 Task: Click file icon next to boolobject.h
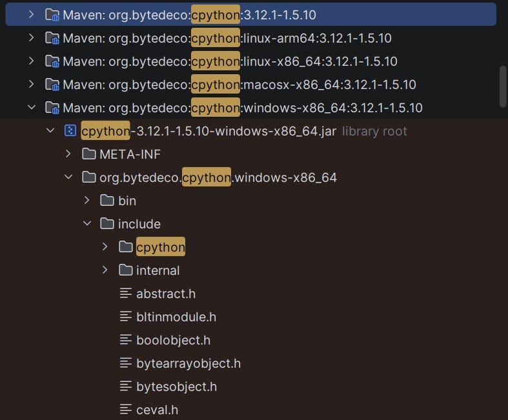click(x=126, y=340)
